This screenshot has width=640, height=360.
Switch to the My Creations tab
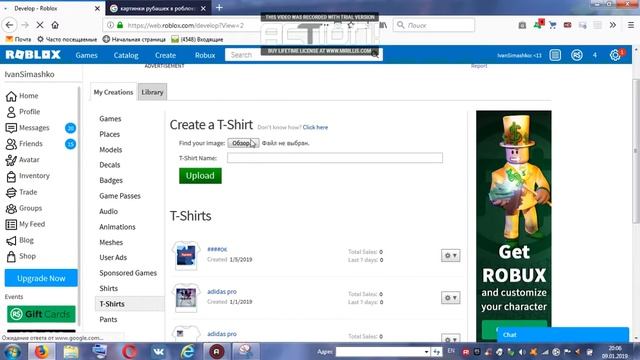click(113, 92)
